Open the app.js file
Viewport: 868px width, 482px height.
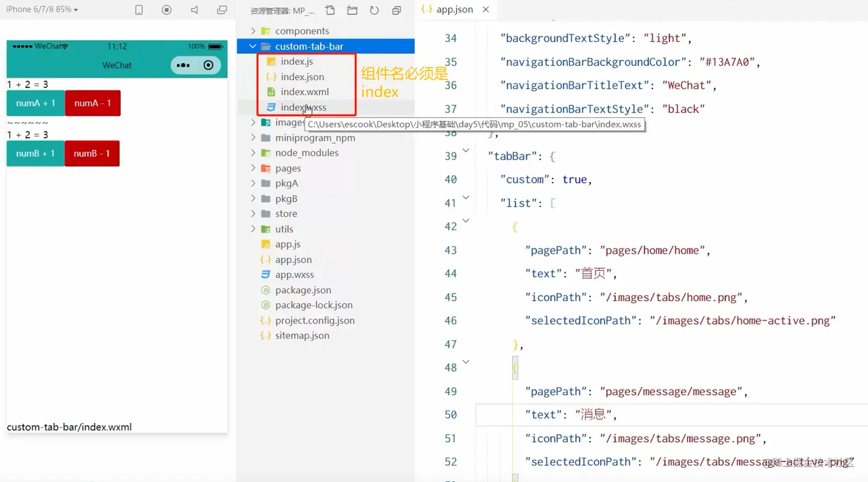coord(288,244)
